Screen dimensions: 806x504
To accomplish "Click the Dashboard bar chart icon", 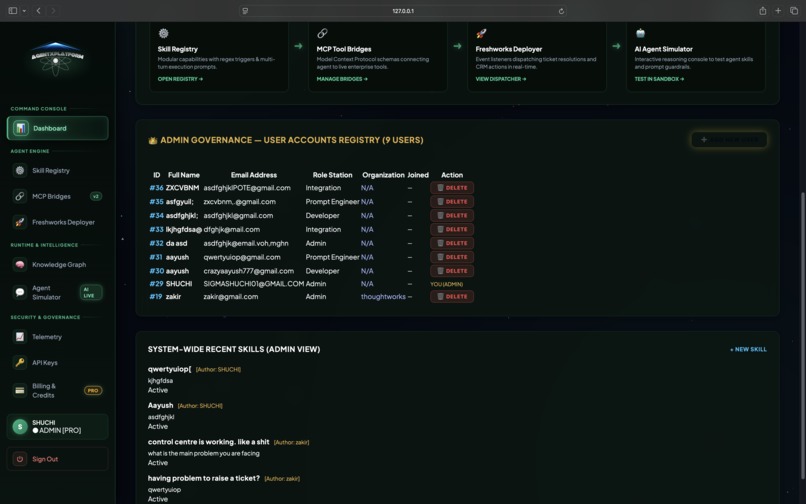I will [21, 128].
